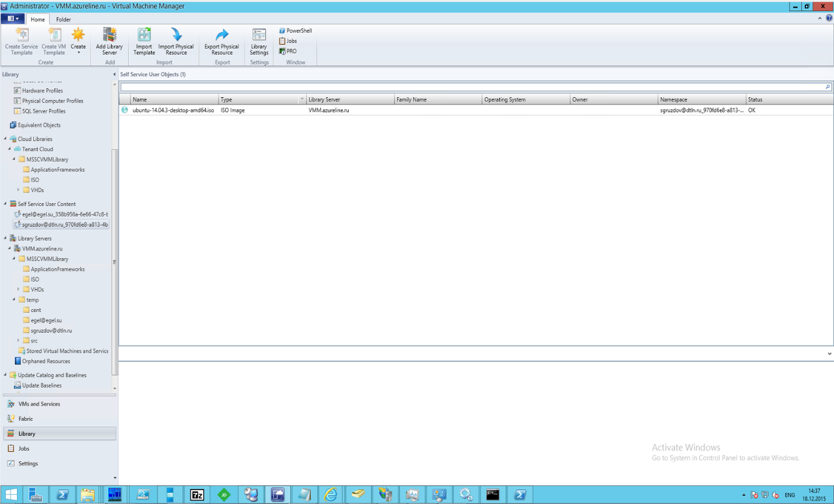Click the Import Template icon
Screen dimensions: 834x504
[x=144, y=41]
